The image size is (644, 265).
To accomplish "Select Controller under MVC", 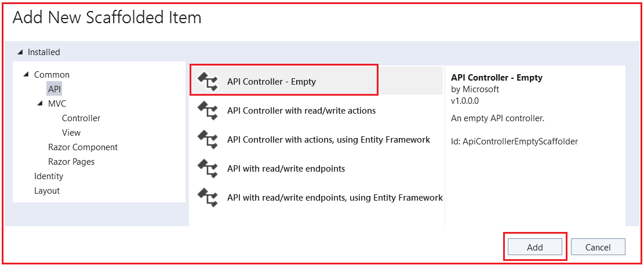I will (x=81, y=118).
